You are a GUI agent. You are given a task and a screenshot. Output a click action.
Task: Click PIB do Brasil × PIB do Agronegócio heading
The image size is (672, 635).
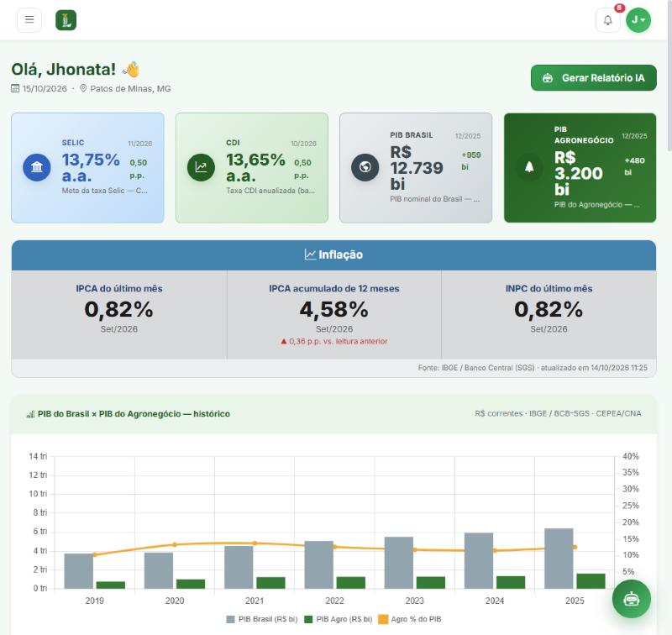[x=134, y=414]
